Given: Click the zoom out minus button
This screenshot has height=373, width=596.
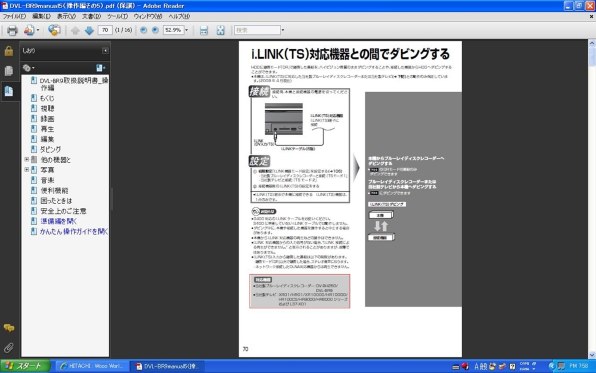Looking at the screenshot, I should [x=143, y=30].
